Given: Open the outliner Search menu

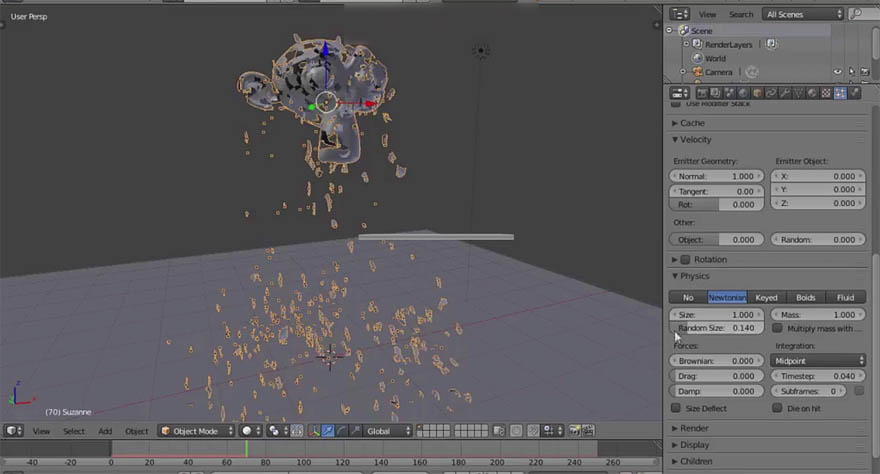Looking at the screenshot, I should coord(741,15).
